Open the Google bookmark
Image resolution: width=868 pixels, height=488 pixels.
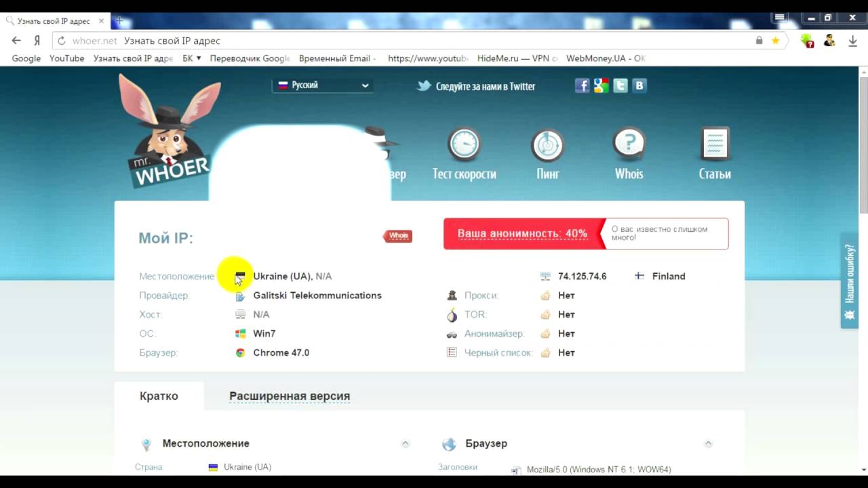[26, 58]
